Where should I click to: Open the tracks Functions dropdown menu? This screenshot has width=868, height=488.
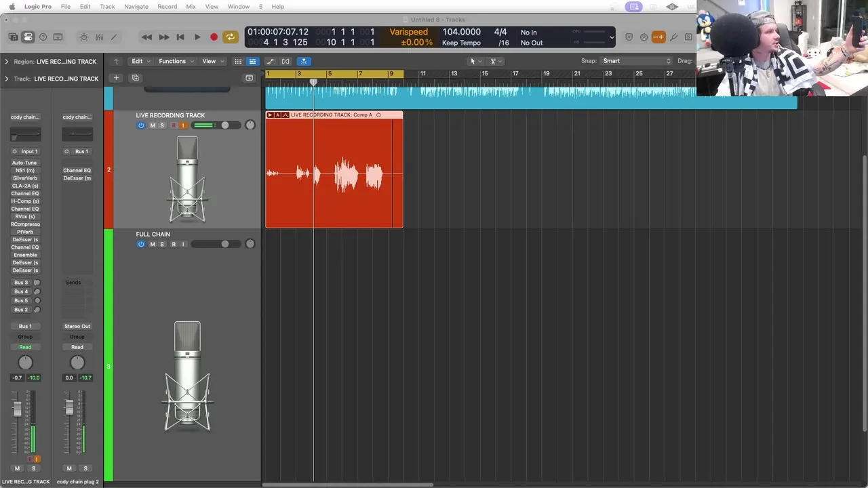[x=176, y=61]
